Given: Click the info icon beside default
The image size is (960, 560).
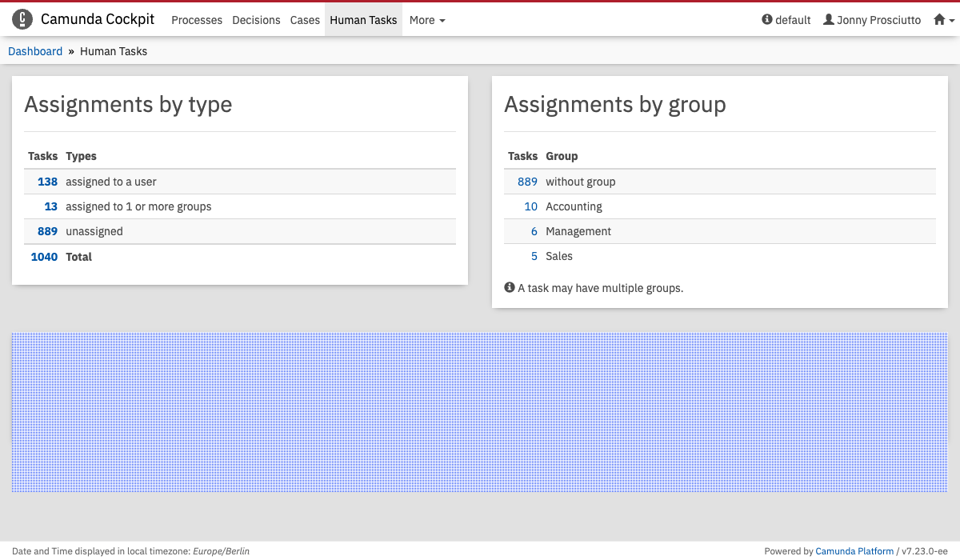Looking at the screenshot, I should click(767, 20).
